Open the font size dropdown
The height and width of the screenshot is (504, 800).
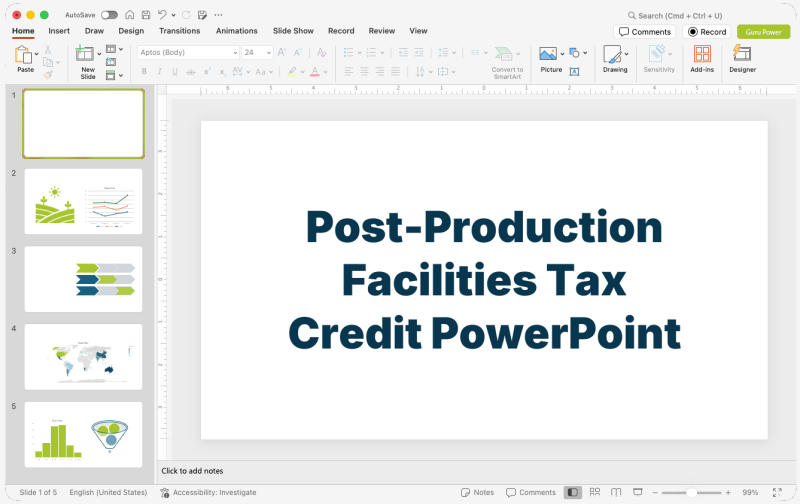[269, 53]
